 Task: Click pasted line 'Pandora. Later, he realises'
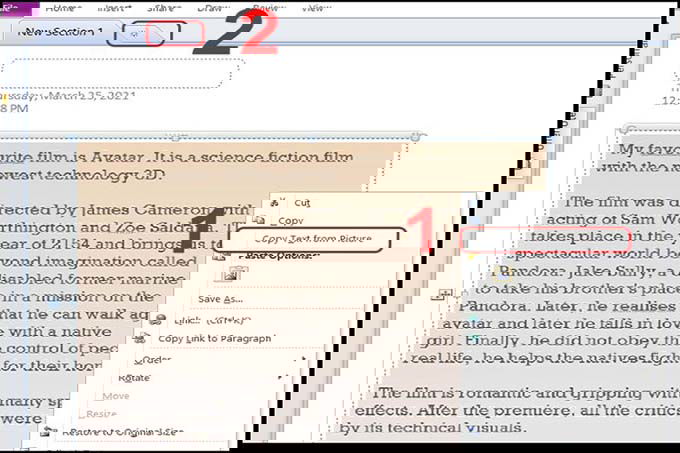[566, 307]
